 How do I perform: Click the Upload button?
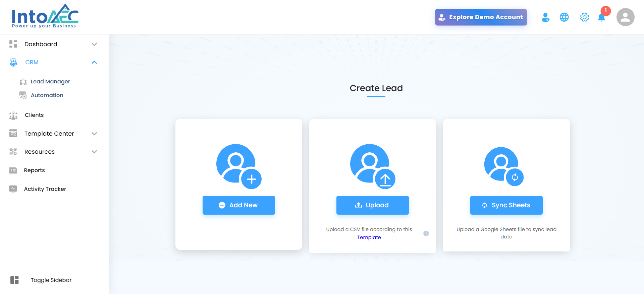point(373,205)
